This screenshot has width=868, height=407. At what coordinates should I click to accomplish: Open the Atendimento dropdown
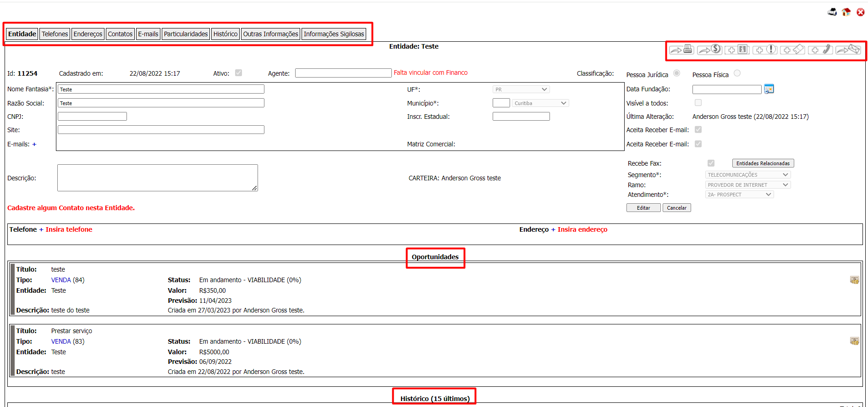click(739, 195)
